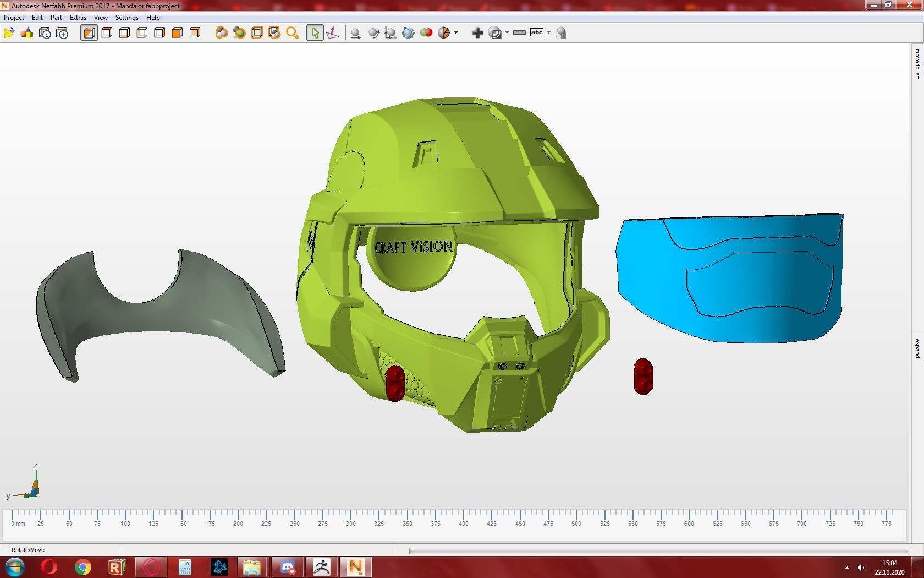Open the Project menu
This screenshot has width=924, height=578.
tap(14, 18)
